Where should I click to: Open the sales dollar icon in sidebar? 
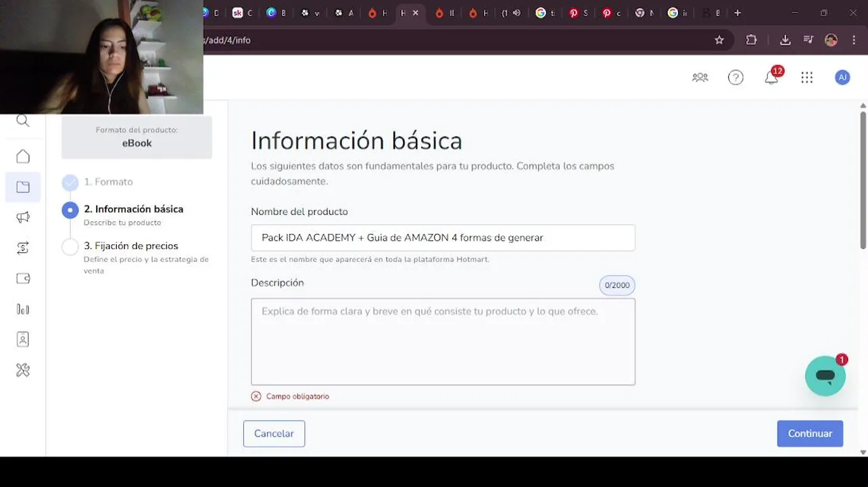(23, 248)
